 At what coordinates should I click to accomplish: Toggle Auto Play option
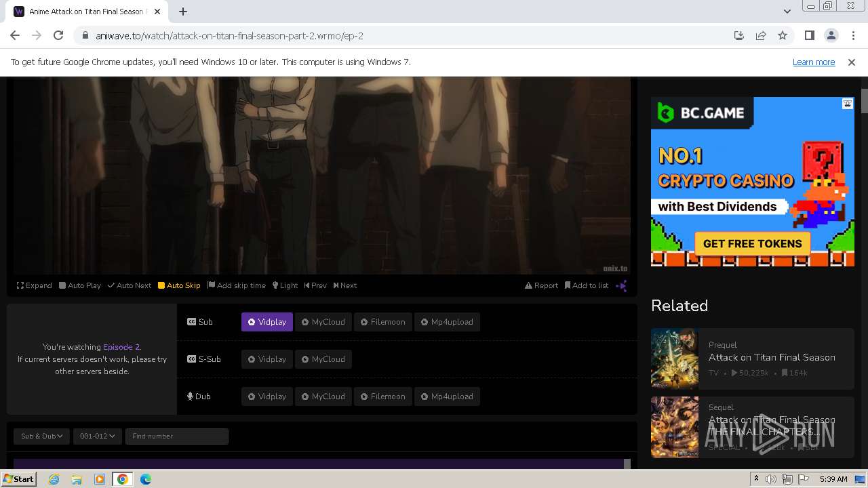80,285
